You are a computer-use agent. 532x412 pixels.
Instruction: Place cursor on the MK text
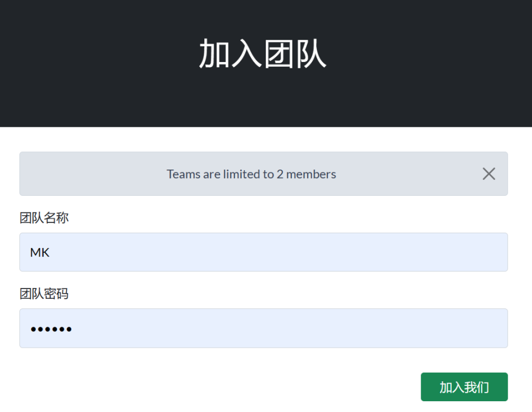tap(40, 252)
